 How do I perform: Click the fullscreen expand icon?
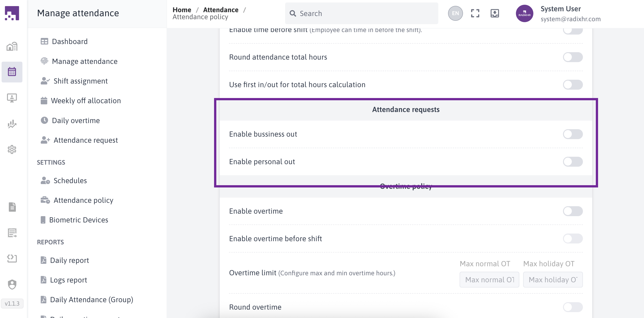tap(475, 13)
